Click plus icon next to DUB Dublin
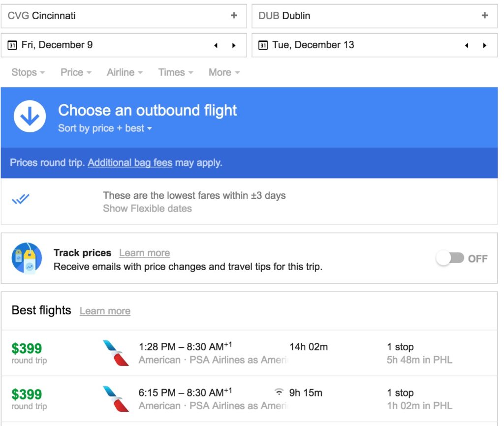The height and width of the screenshot is (426, 504). pyautogui.click(x=485, y=16)
